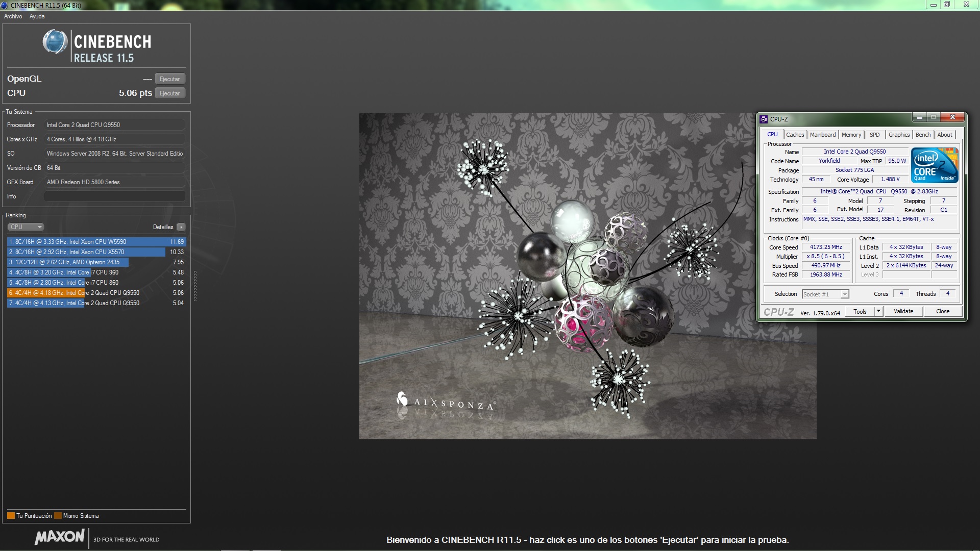Click the GFX Board field AMD Radeon HD 5800
980x551 pixels.
[x=115, y=182]
